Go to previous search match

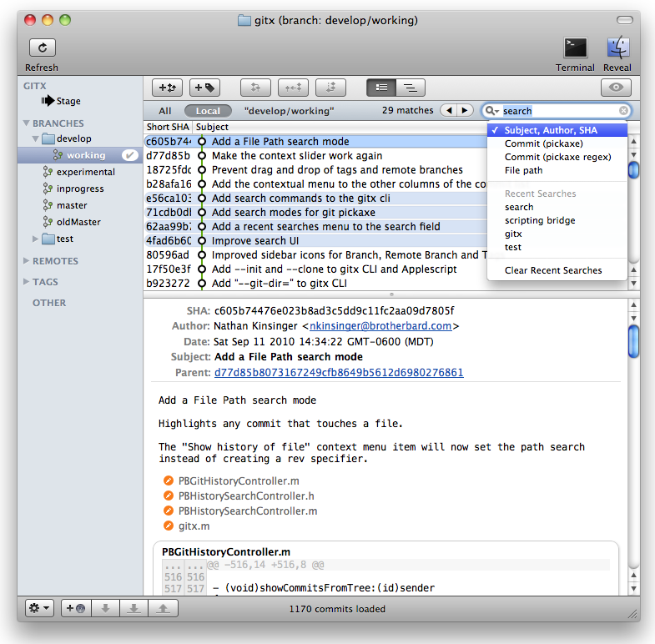(449, 110)
